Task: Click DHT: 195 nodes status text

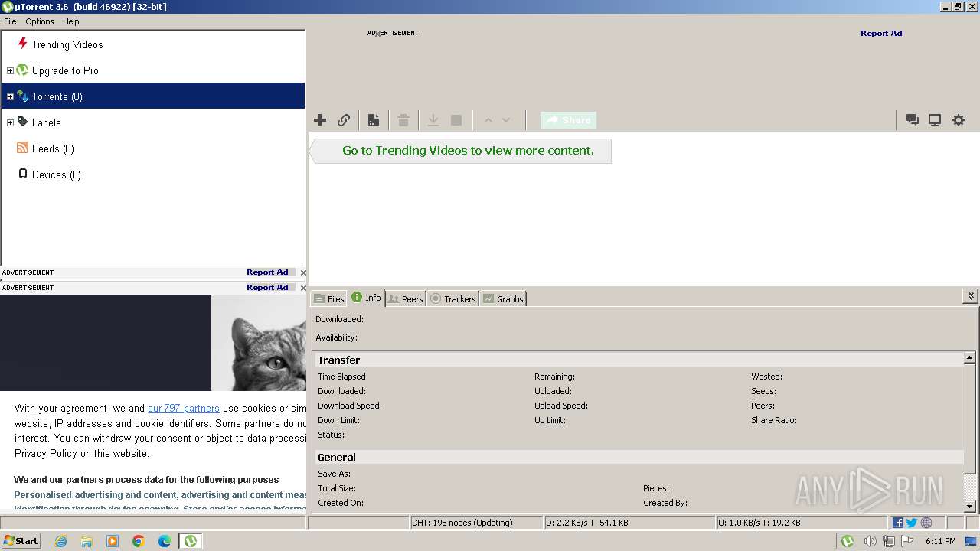Action: tap(462, 523)
